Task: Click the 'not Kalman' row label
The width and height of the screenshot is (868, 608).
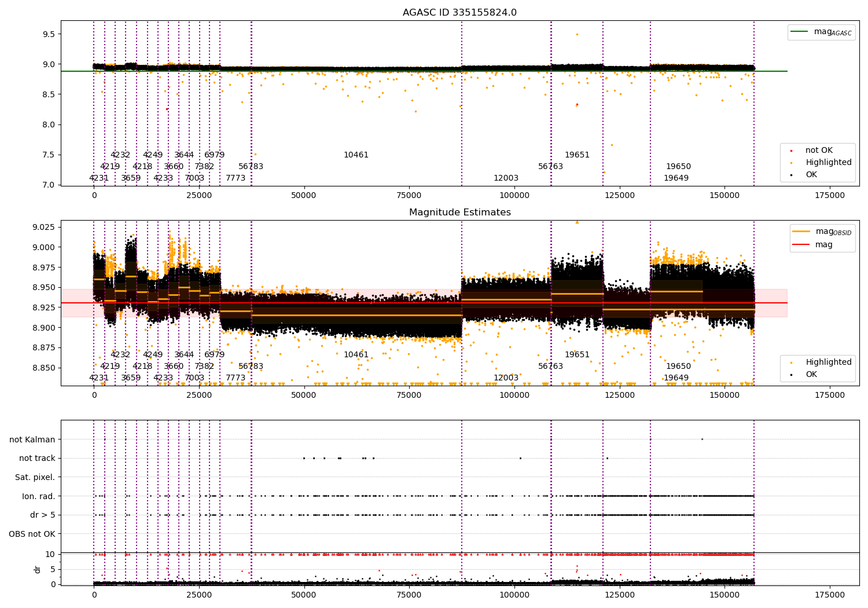Action: click(x=32, y=439)
